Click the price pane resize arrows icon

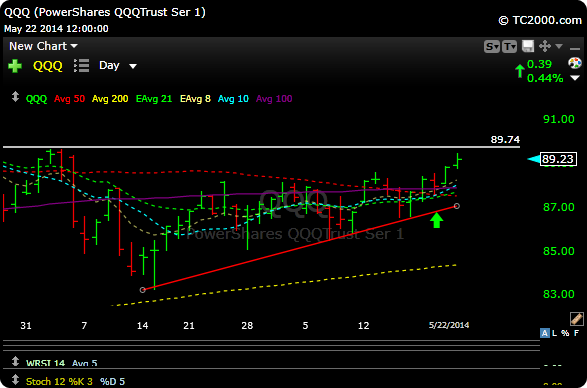click(15, 97)
